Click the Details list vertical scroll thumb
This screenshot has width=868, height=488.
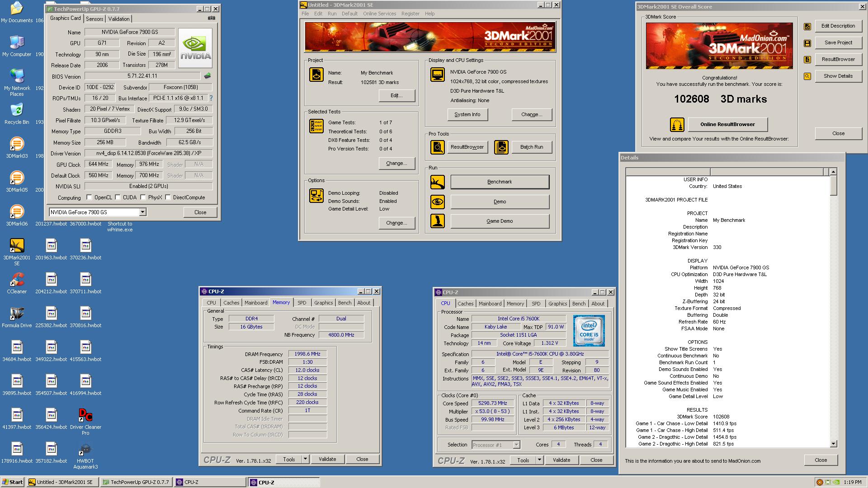tap(834, 185)
